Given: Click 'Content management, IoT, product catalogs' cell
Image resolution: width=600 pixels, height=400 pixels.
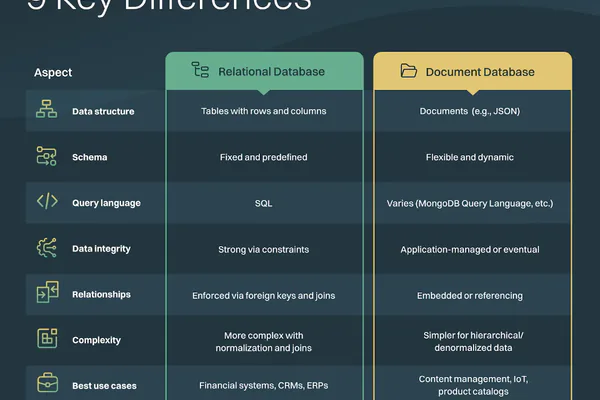Looking at the screenshot, I should click(473, 385).
